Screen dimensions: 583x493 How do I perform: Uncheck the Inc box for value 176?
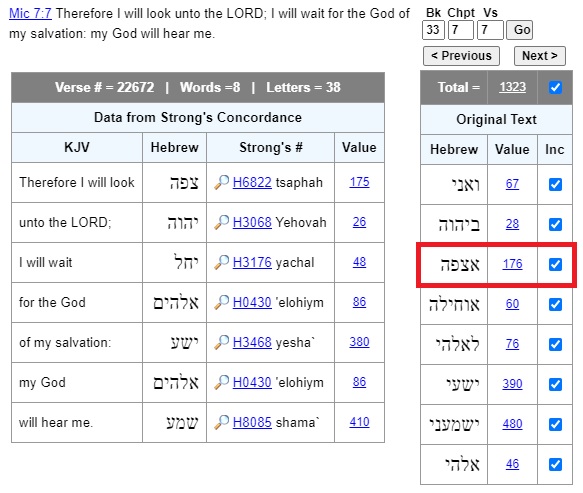[555, 264]
